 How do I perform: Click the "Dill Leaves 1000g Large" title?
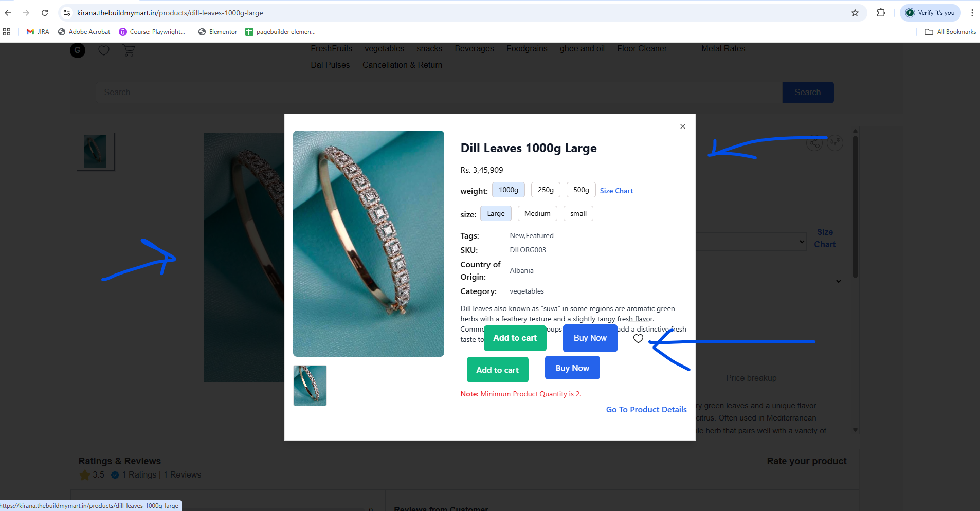529,148
